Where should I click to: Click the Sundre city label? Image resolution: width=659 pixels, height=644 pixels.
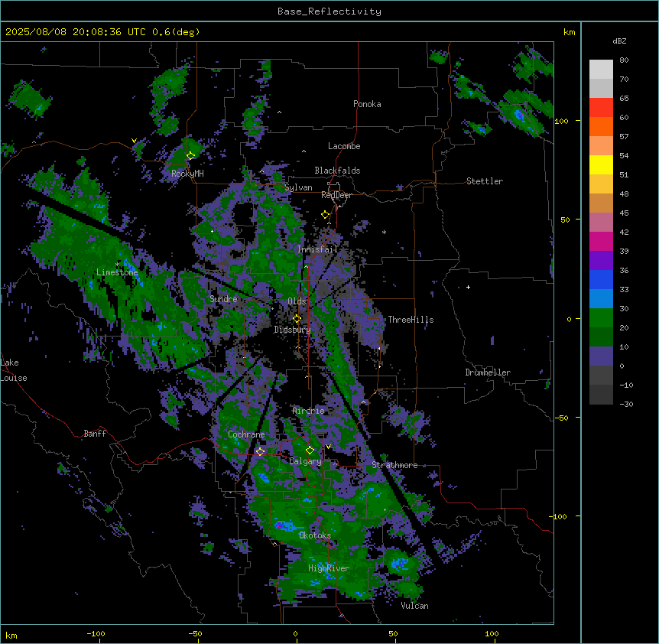pos(223,299)
